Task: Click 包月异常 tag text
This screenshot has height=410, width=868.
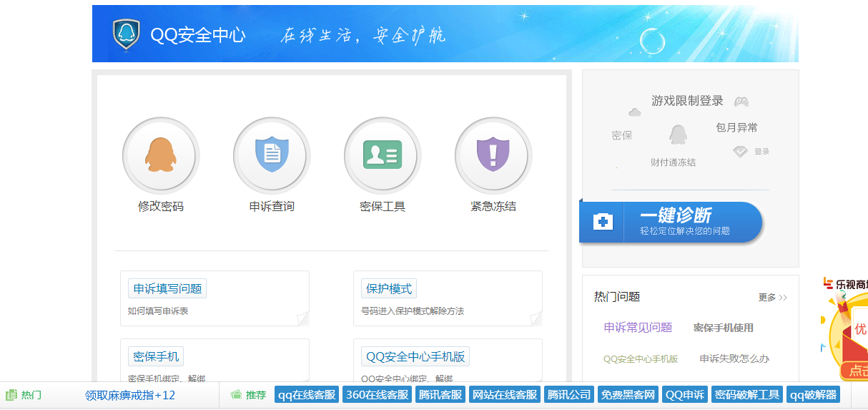Action: click(x=736, y=128)
